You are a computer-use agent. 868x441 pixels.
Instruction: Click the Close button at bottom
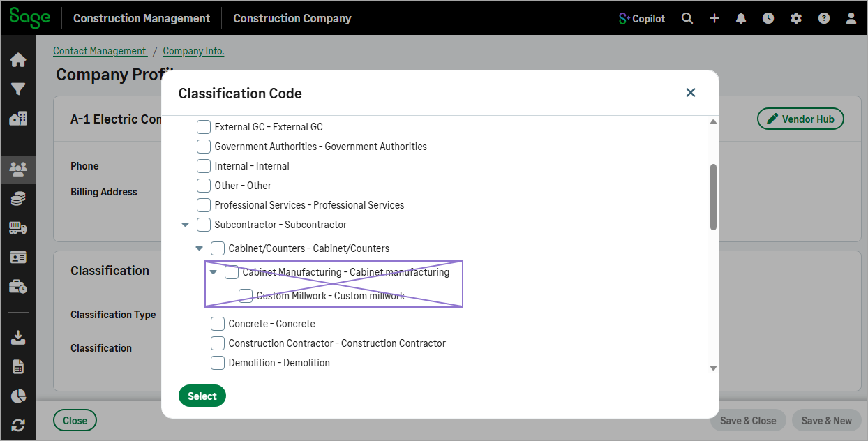click(x=75, y=421)
